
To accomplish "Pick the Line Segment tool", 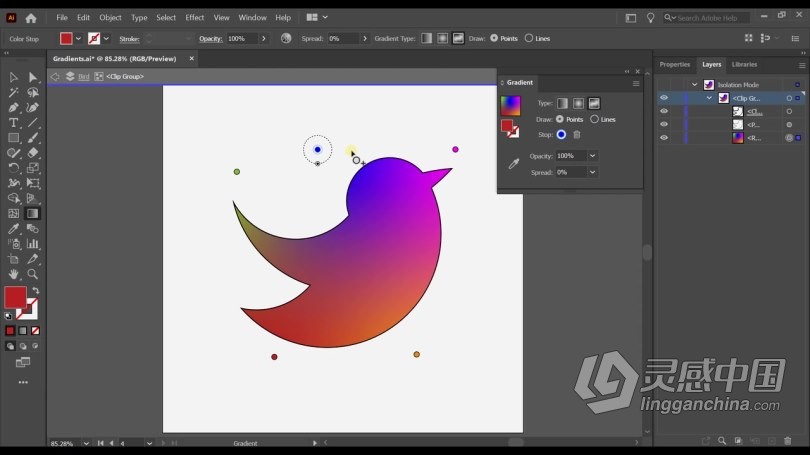I will (33, 123).
